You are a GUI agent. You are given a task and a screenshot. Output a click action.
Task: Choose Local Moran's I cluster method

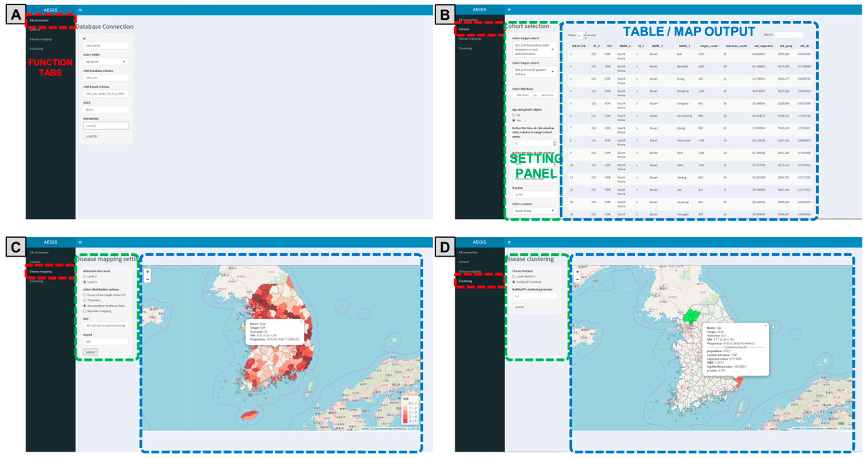point(514,276)
